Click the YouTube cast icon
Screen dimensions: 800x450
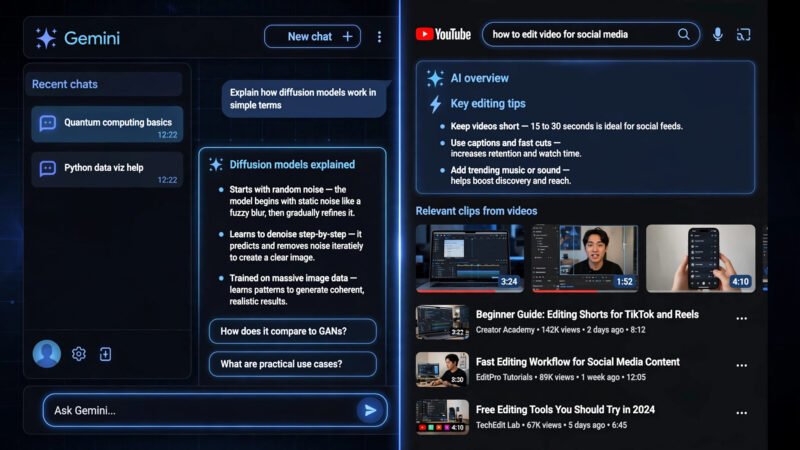coord(743,35)
